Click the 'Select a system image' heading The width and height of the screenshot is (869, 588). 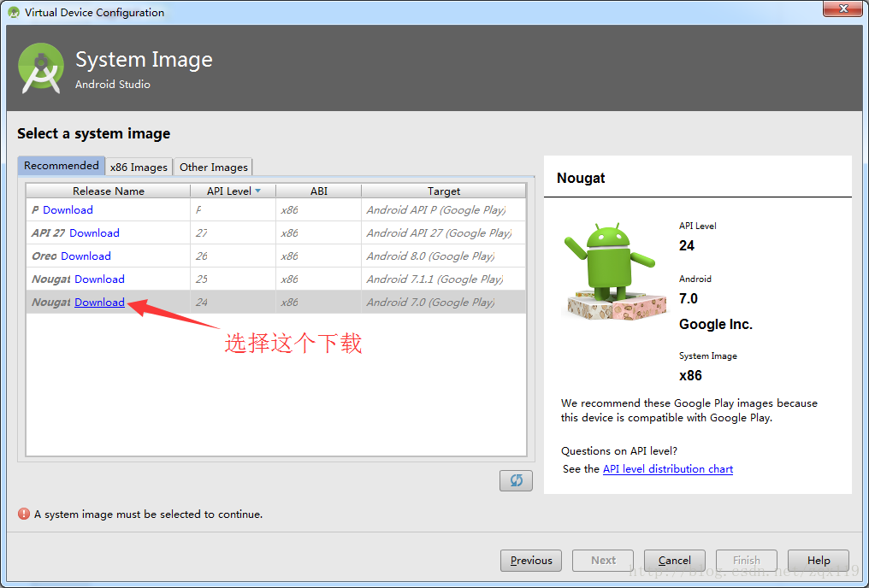[94, 133]
